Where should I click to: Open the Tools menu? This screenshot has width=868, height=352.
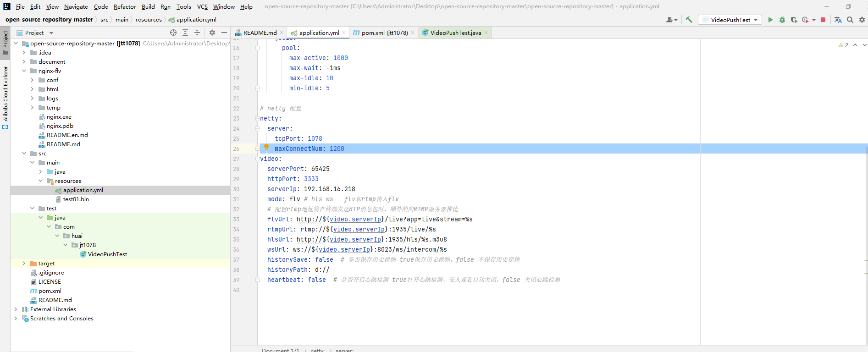183,6
